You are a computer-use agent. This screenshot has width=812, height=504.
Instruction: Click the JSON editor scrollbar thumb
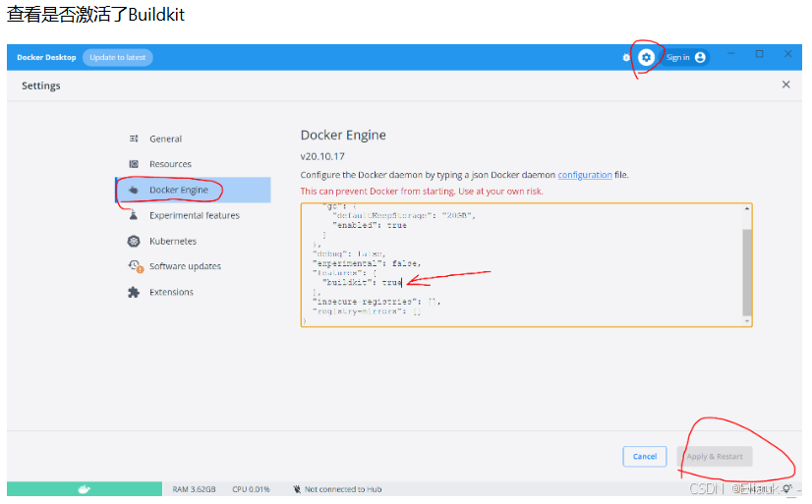(747, 272)
